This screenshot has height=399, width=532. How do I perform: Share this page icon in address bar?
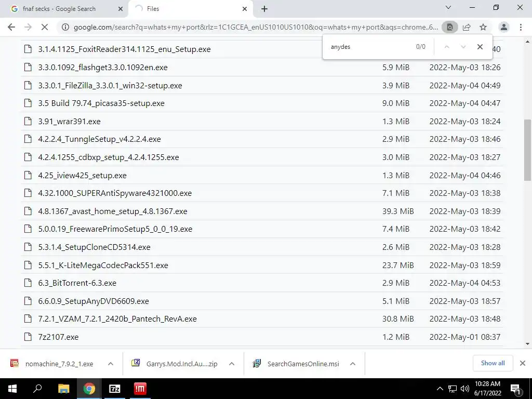(467, 27)
